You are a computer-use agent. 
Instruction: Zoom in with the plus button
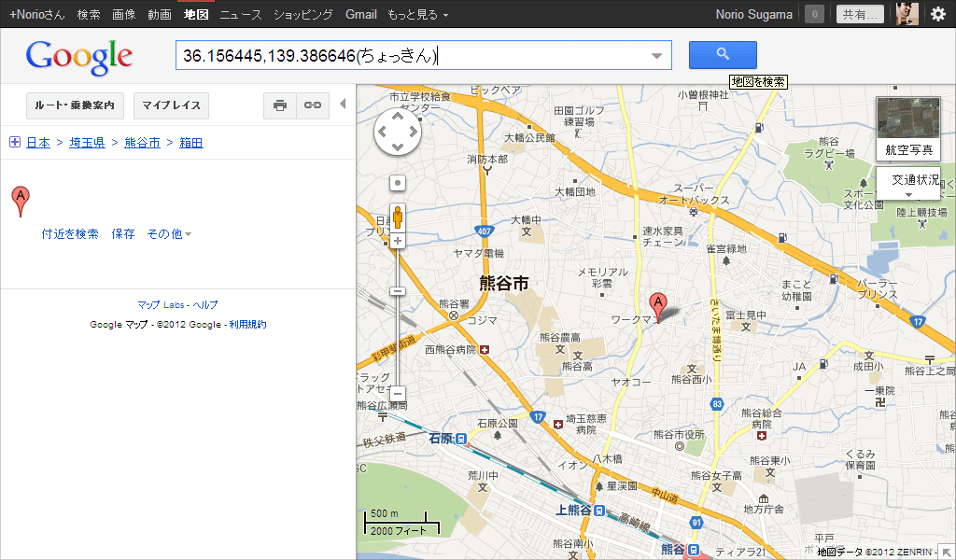(x=398, y=241)
